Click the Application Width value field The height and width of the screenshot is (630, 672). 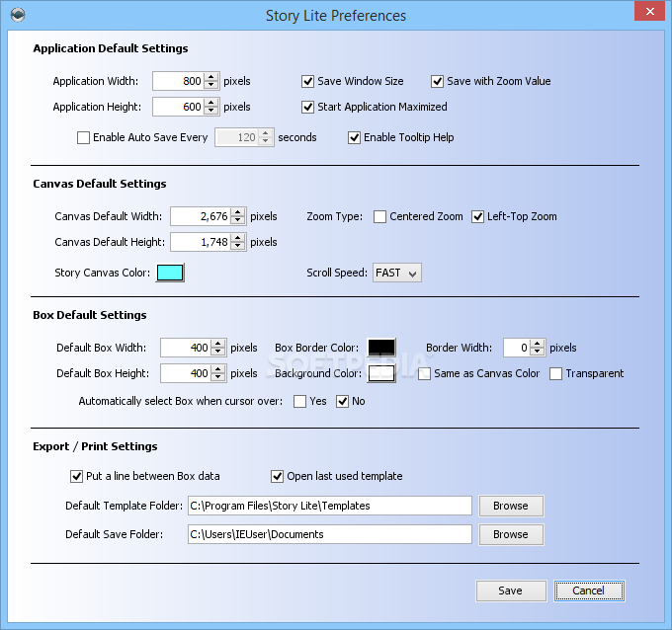[x=178, y=81]
